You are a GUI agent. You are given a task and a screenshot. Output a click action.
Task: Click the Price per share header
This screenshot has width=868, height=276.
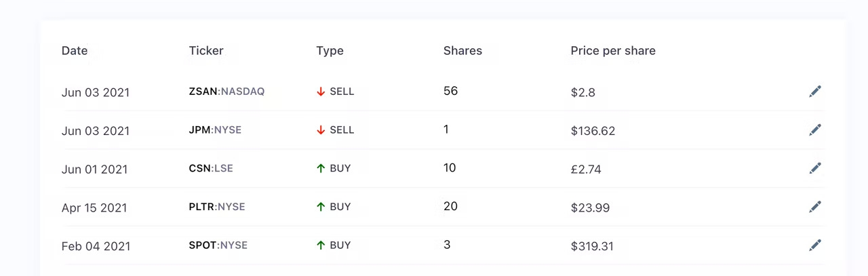click(613, 51)
